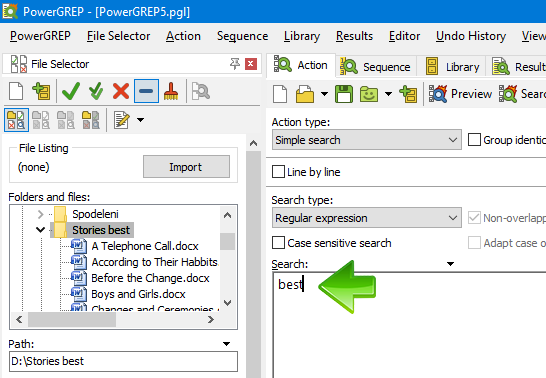546x378 pixels.
Task: Open the File Selector menu
Action: 118,36
